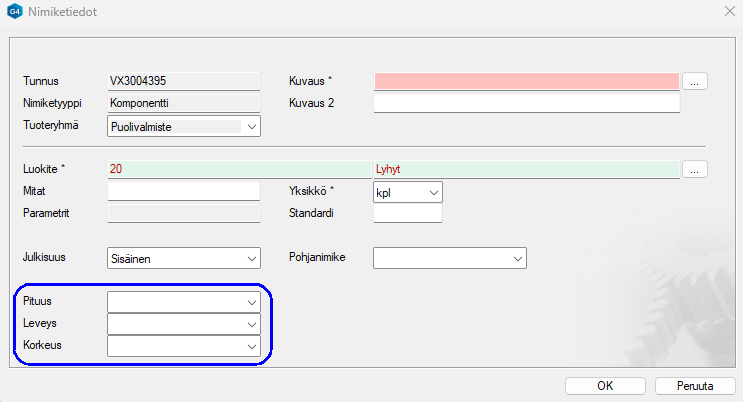Expand the Julkisuus dropdown
The width and height of the screenshot is (743, 402).
(251, 258)
